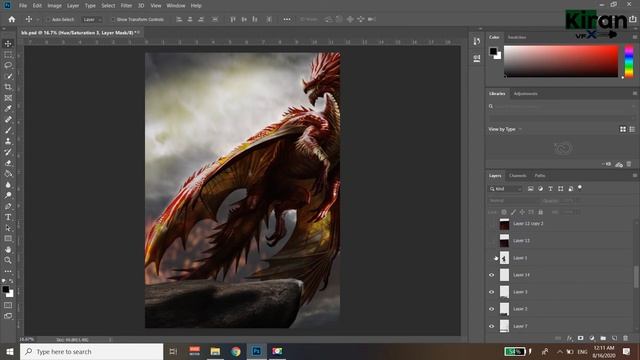Select the Frame tool
The width and height of the screenshot is (640, 360).
(8, 98)
